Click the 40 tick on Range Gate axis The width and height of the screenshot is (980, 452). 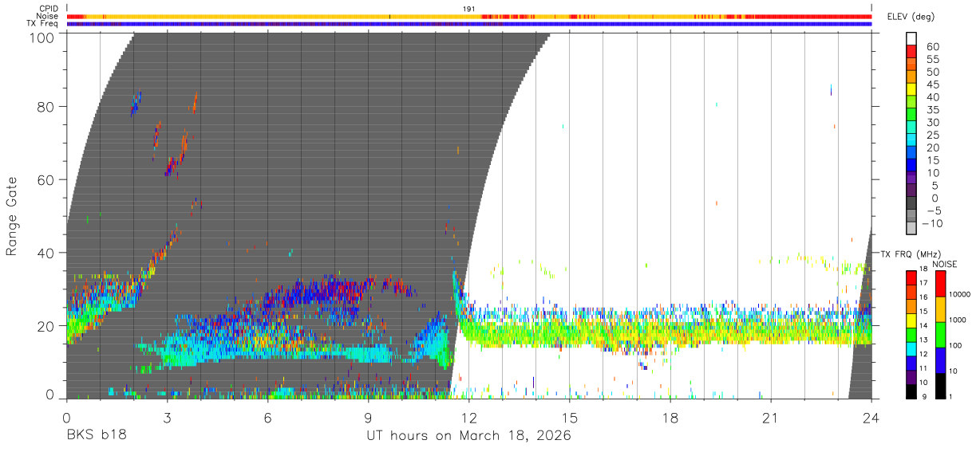coord(45,253)
